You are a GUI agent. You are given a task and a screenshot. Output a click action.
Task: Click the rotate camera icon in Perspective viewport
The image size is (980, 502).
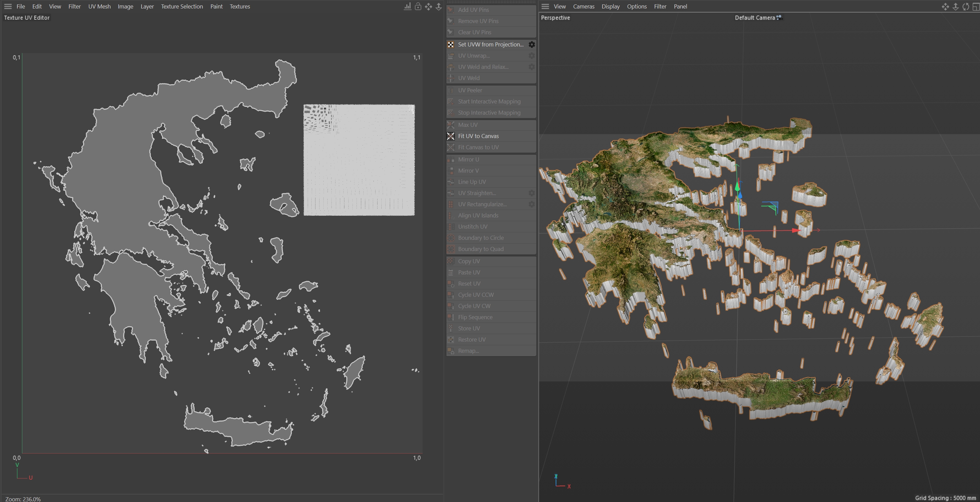[965, 6]
